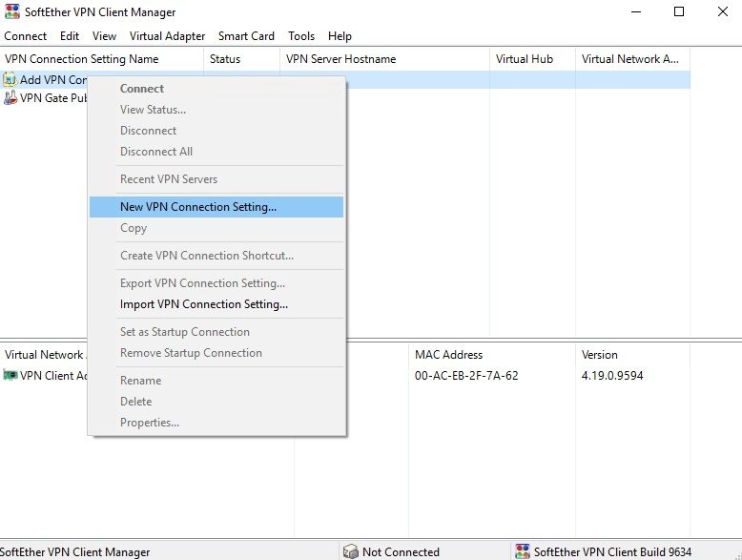
Task: Click the Not Connected status bar icon
Action: [x=351, y=551]
